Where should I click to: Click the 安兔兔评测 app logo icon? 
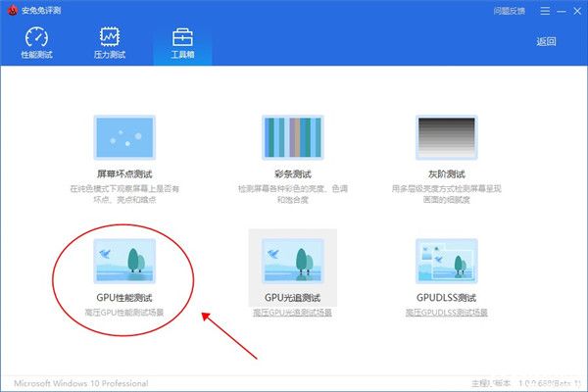click(13, 10)
